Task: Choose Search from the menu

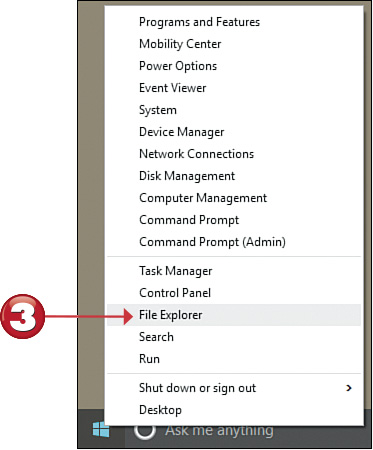Action: (233, 337)
